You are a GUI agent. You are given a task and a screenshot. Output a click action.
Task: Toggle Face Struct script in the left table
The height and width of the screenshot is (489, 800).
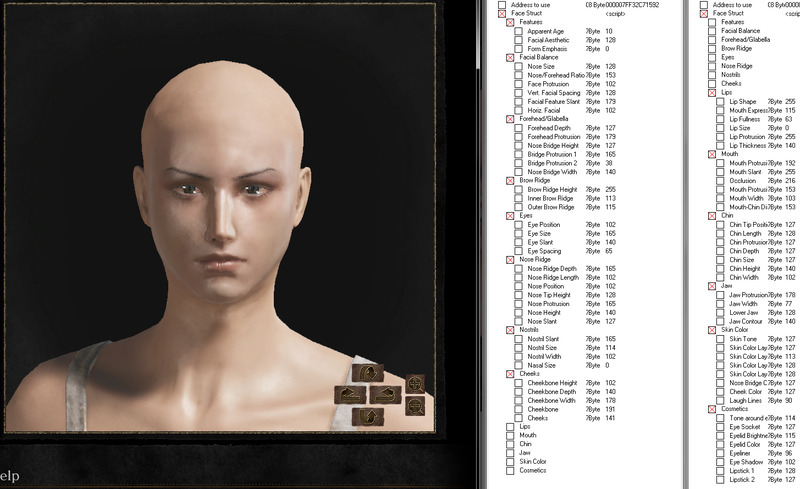point(502,14)
